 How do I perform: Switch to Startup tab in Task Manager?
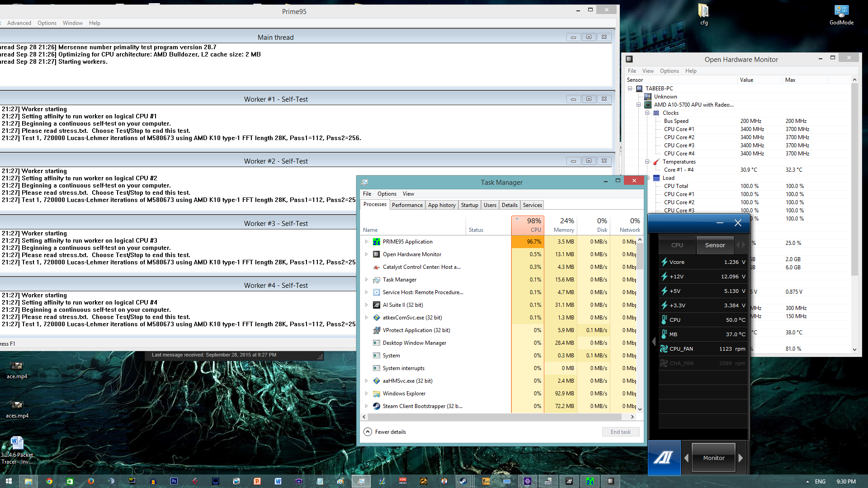pos(469,205)
